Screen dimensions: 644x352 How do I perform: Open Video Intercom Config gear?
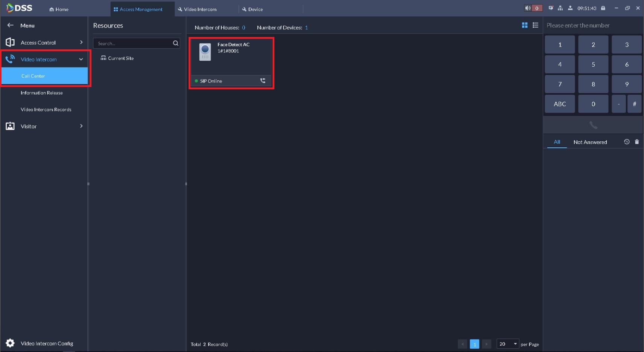(10, 343)
